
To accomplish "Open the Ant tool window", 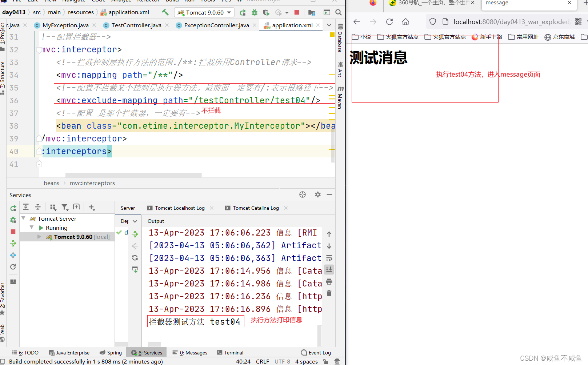I will 340,69.
